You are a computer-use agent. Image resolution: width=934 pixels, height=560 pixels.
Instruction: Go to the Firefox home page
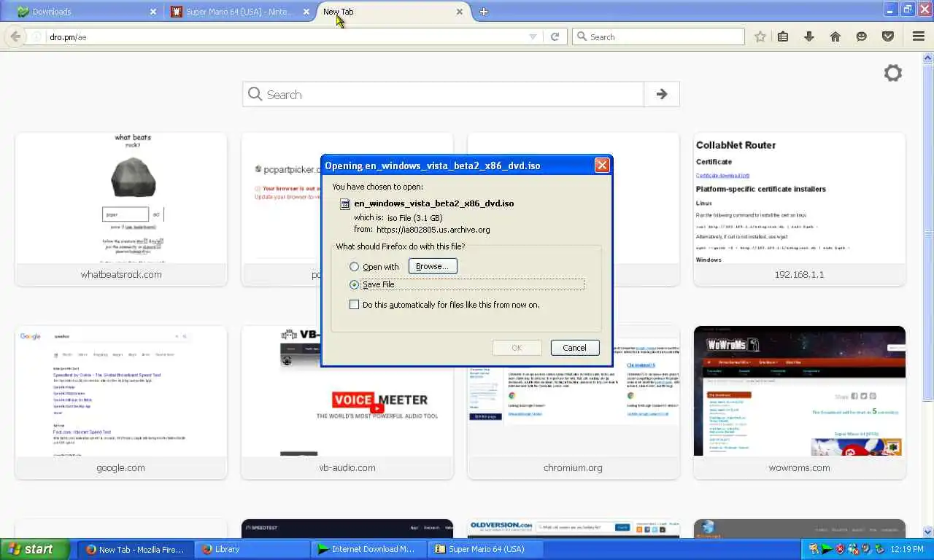tap(835, 36)
